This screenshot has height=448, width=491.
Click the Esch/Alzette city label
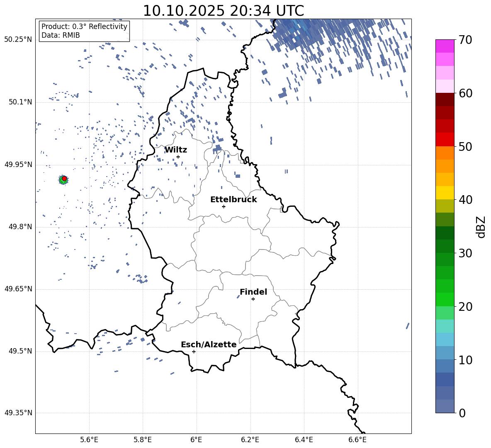(209, 344)
